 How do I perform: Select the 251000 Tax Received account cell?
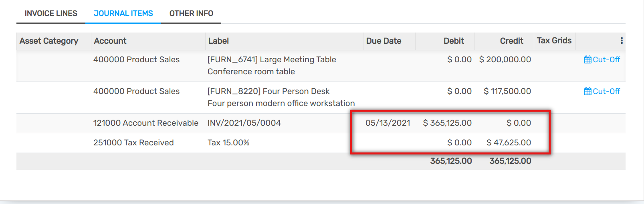(x=133, y=143)
